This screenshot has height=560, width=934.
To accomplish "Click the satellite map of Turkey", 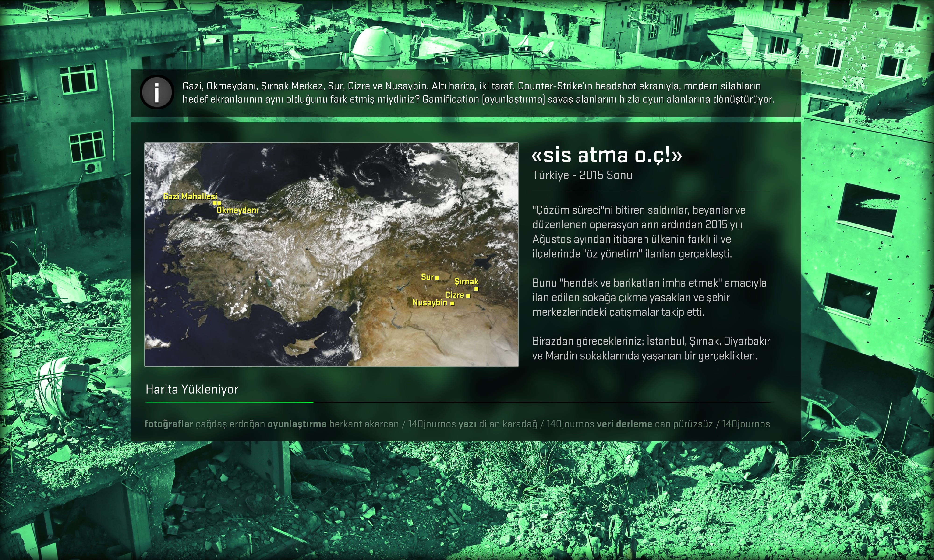I will click(x=331, y=254).
